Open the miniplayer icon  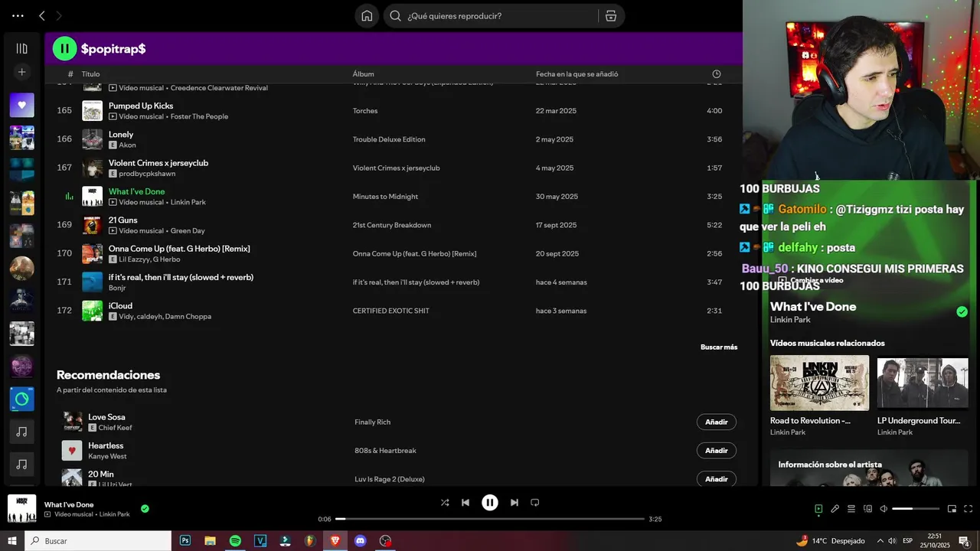pos(952,509)
